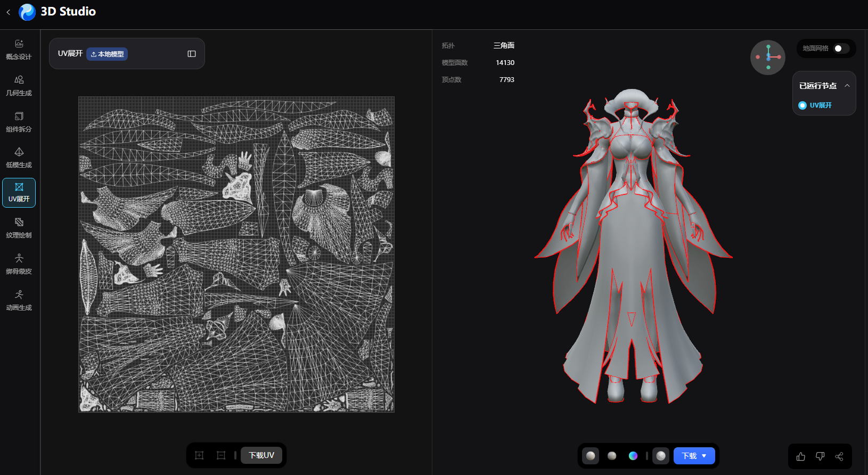The width and height of the screenshot is (868, 475).
Task: Collapse the 已运行节点 panel chevron
Action: click(x=847, y=86)
